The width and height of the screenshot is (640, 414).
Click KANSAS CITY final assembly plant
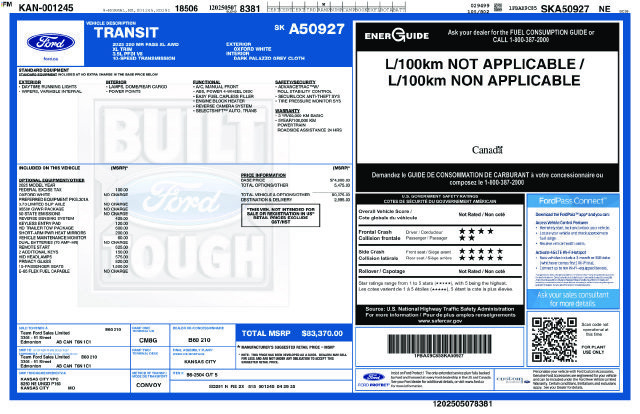(200, 362)
